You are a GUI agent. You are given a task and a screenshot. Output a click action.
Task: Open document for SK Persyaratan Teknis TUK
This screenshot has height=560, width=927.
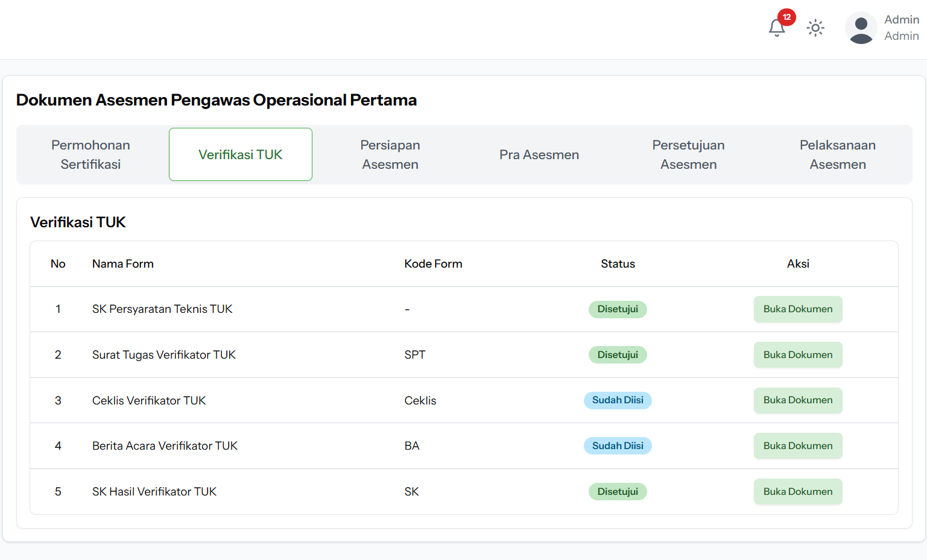798,309
